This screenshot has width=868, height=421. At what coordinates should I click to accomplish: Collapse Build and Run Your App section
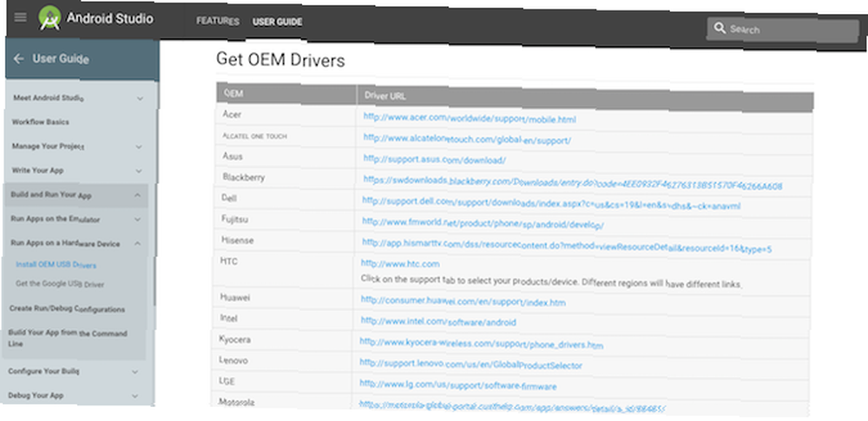coord(137,195)
